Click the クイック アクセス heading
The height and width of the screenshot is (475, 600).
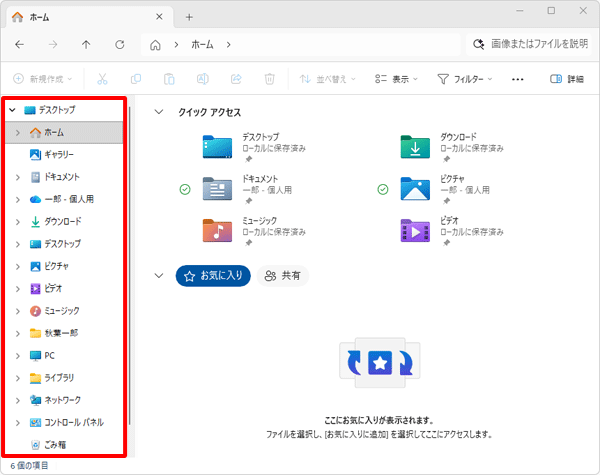(x=209, y=112)
